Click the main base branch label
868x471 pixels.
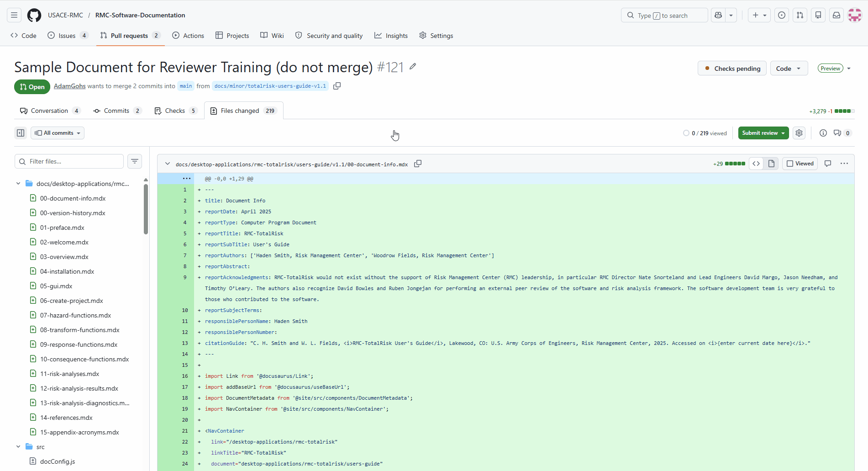(x=186, y=86)
